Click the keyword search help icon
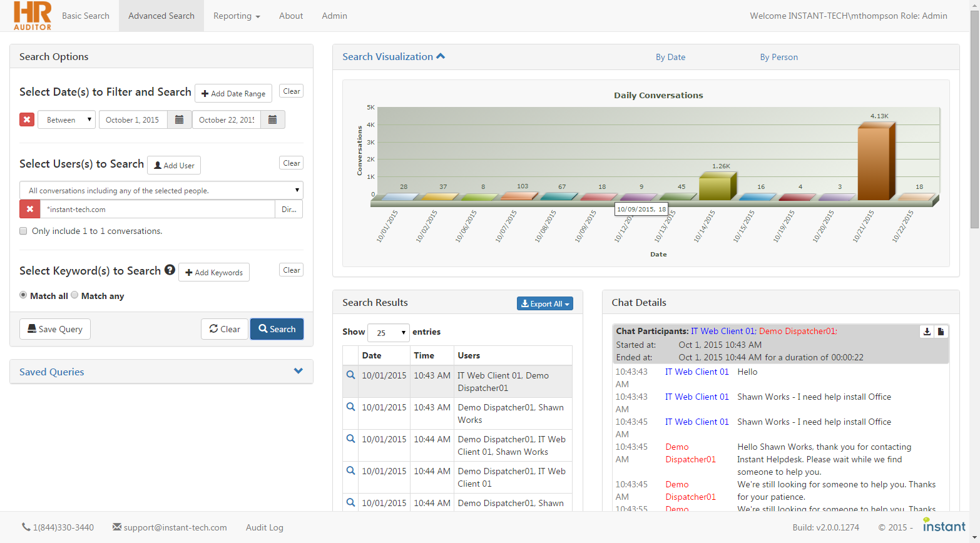The height and width of the screenshot is (543, 980). pyautogui.click(x=170, y=270)
